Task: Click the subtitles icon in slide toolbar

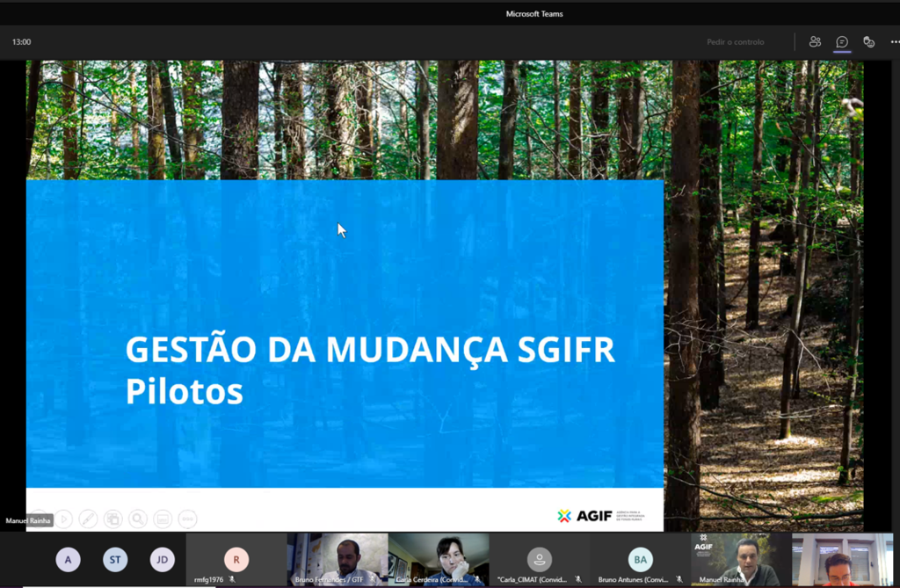Action: (163, 519)
